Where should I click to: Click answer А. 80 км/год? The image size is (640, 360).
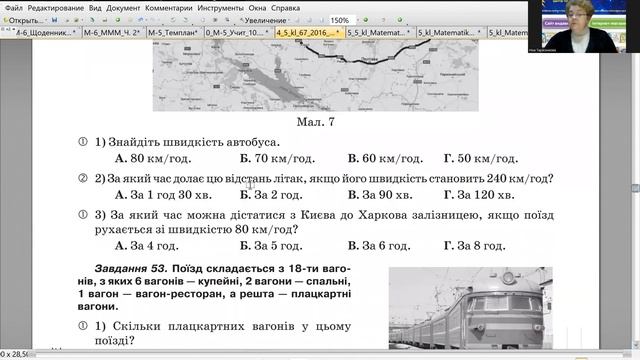(x=153, y=158)
